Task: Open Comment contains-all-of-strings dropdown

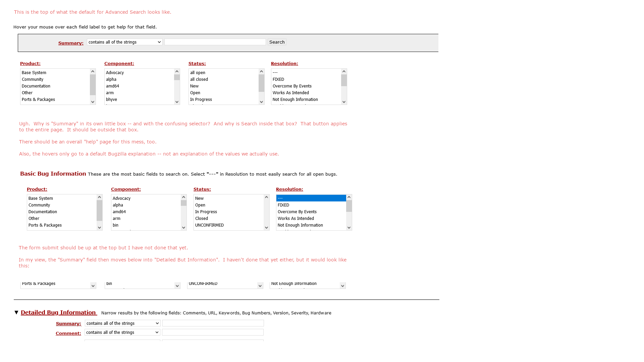Action: coord(122,333)
